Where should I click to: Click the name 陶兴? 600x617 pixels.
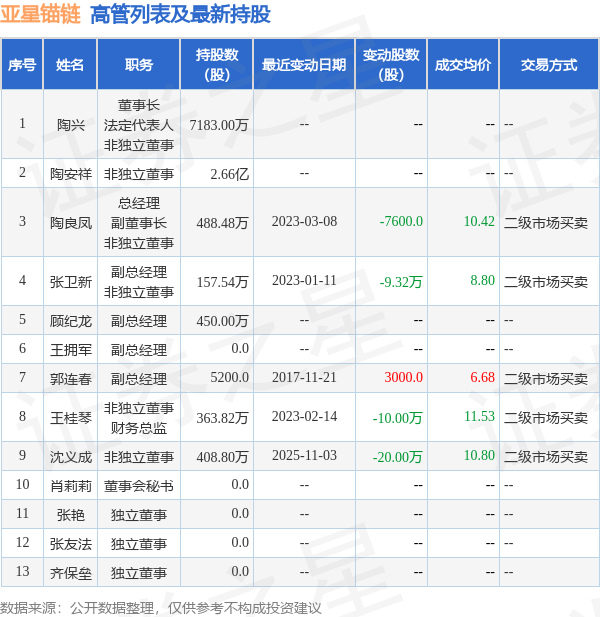pos(70,125)
